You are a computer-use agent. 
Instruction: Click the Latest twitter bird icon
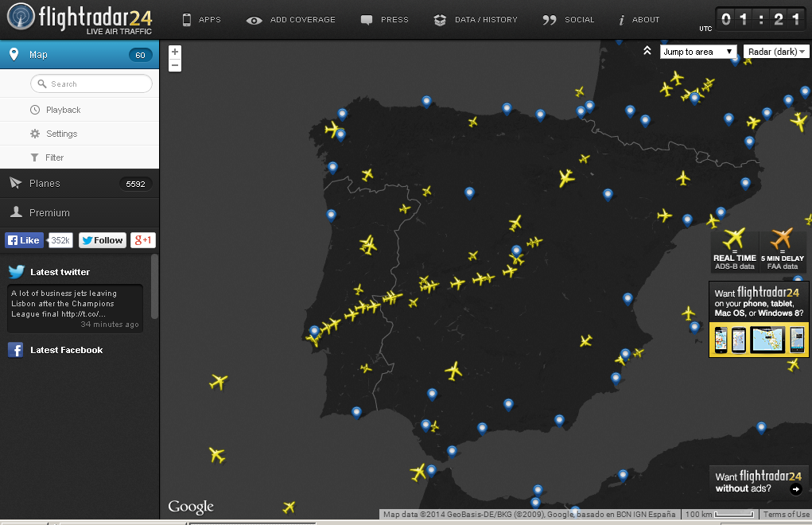pos(16,272)
